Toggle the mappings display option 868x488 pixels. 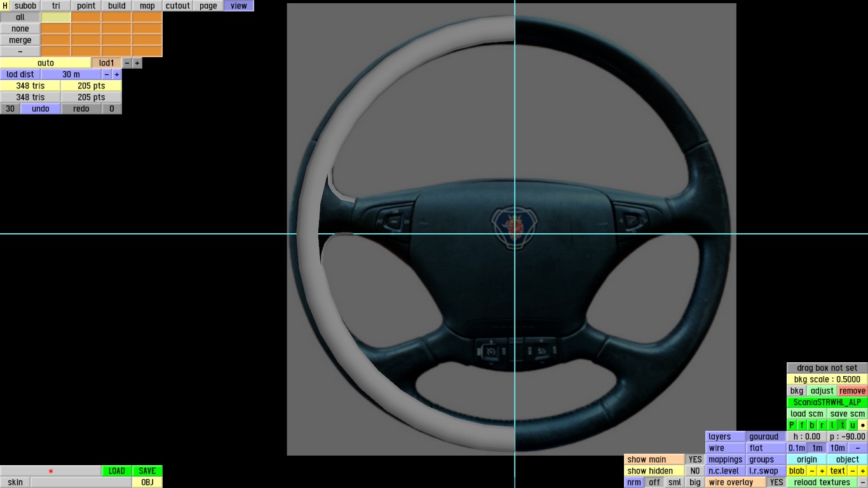726,459
